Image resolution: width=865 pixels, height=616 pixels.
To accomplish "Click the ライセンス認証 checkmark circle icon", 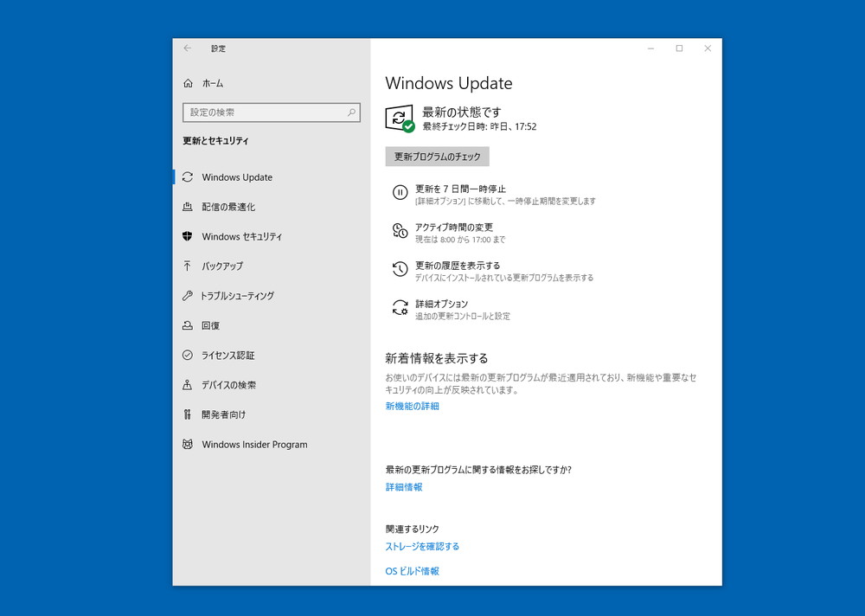I will (188, 356).
